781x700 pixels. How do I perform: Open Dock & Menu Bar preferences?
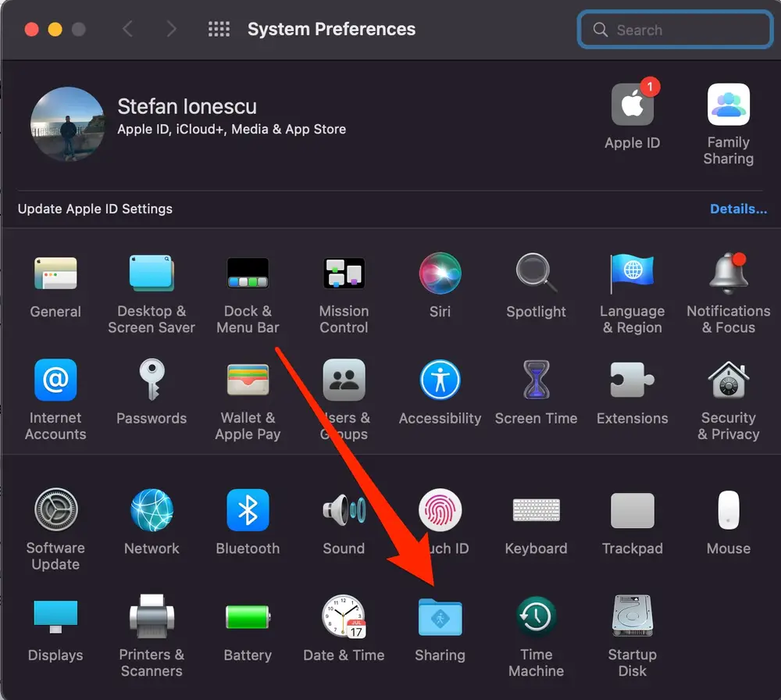pyautogui.click(x=248, y=273)
